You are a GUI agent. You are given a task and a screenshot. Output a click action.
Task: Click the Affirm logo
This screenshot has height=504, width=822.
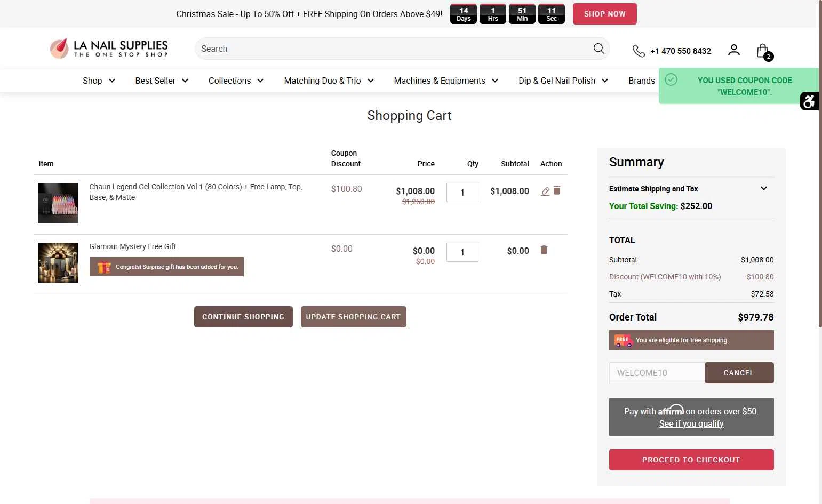point(671,410)
